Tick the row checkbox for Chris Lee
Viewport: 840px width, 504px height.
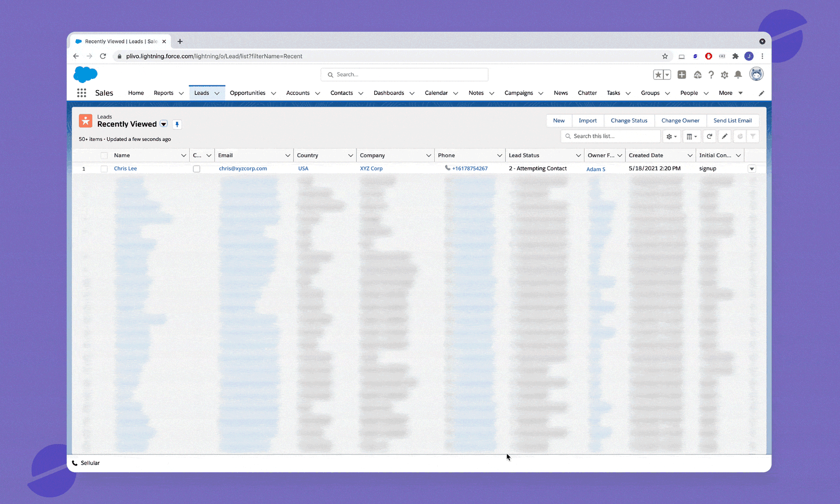coord(104,169)
